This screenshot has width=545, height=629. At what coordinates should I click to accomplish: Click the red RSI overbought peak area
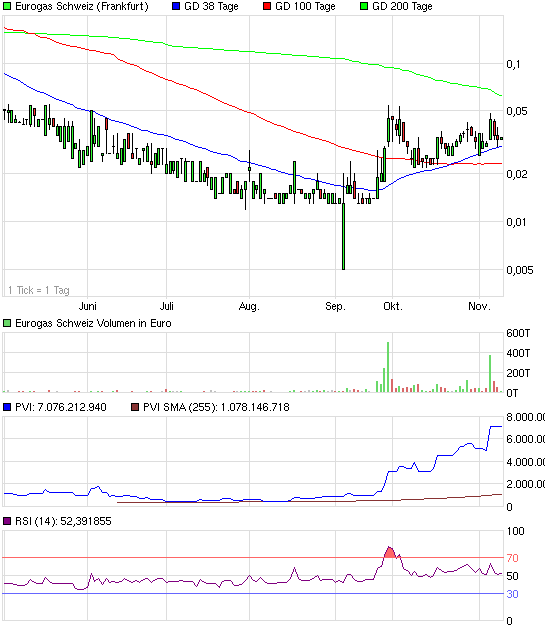(x=390, y=553)
